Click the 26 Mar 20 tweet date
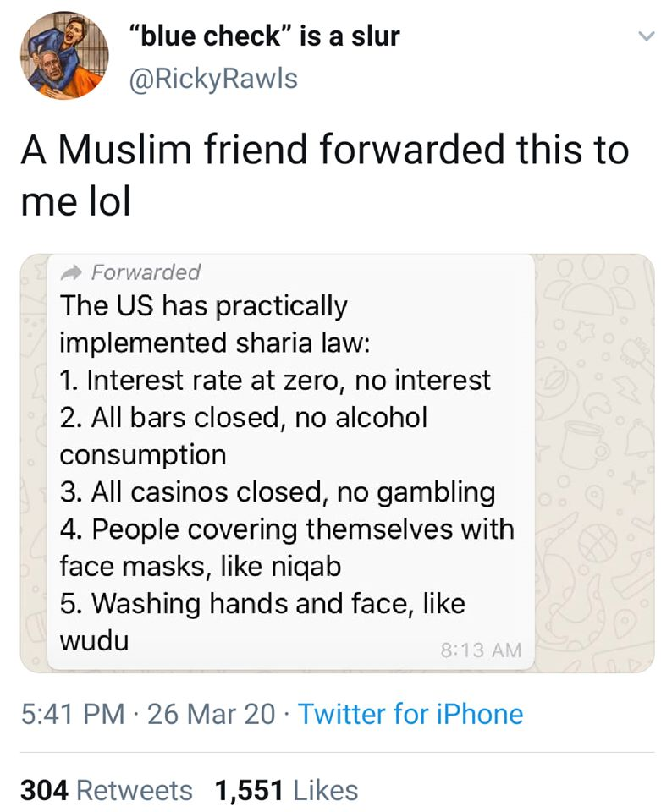Screen dimensions: 661x812 211,714
